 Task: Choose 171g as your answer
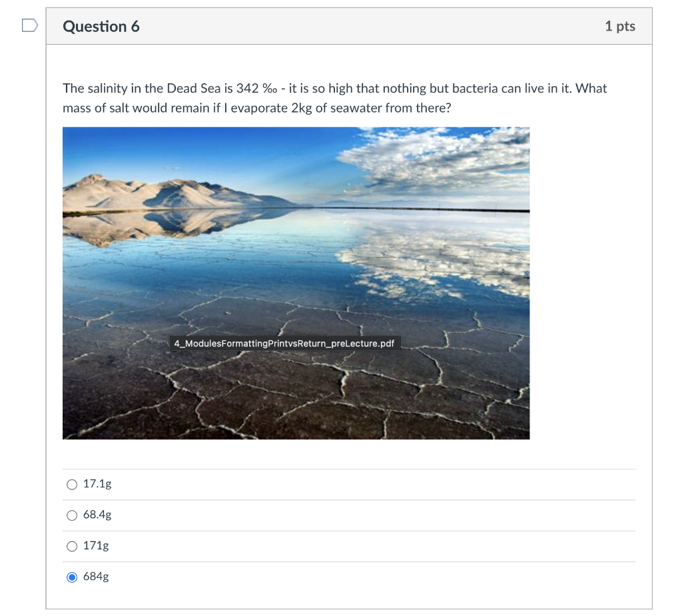72,545
